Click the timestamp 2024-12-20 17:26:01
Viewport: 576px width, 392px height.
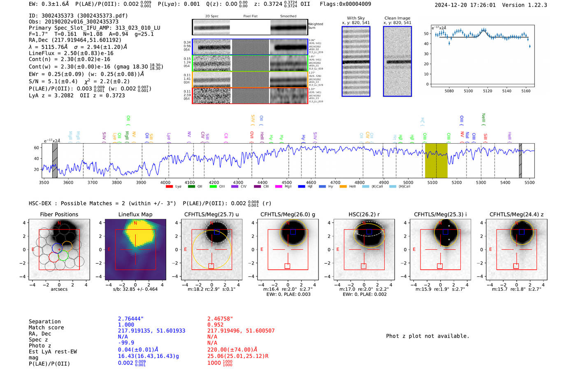(x=465, y=5)
